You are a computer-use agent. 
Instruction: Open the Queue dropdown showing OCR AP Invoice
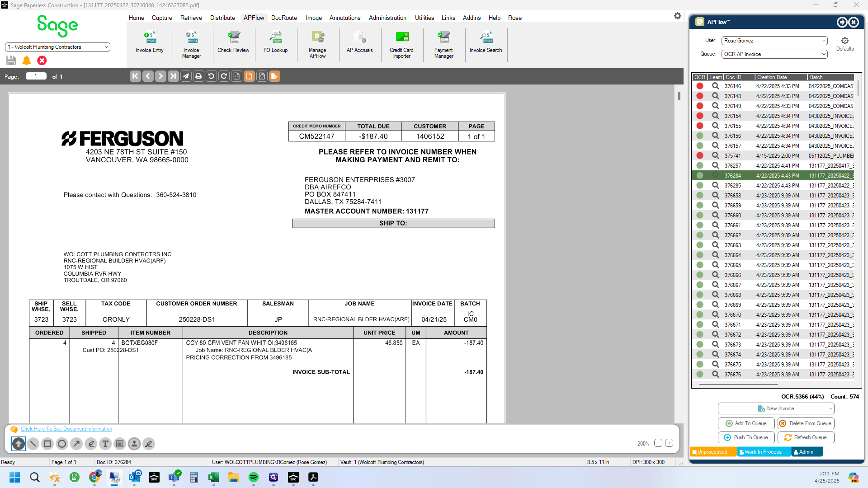(774, 54)
